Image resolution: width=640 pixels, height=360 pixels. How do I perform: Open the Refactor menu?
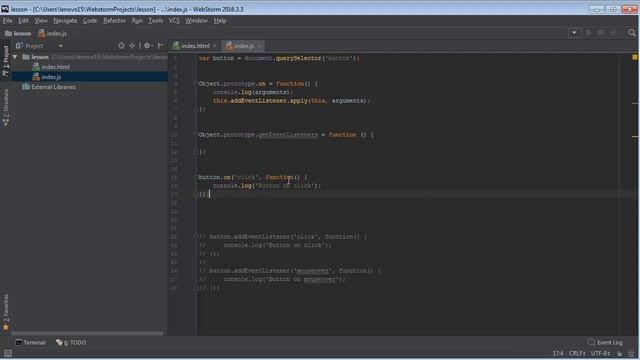114,20
